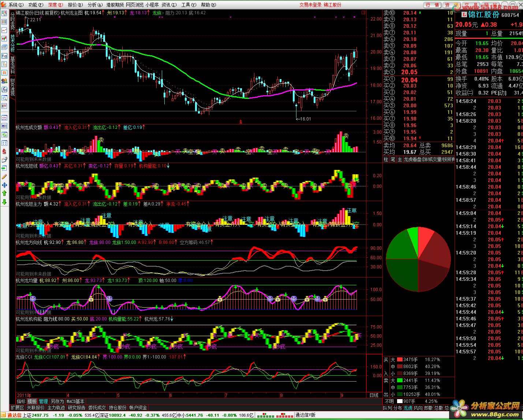
Task: Open the 帮助(H) menu
Action: pyautogui.click(x=208, y=5)
